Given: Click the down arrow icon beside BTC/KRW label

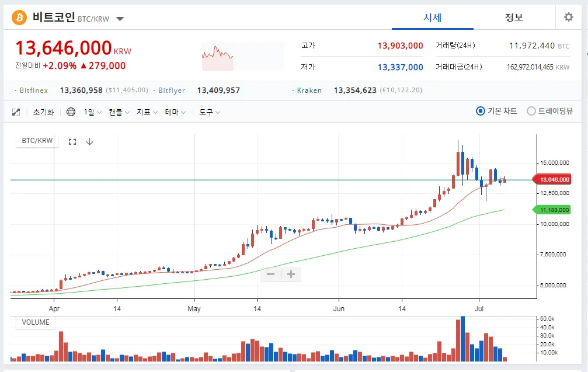Looking at the screenshot, I should [x=89, y=141].
